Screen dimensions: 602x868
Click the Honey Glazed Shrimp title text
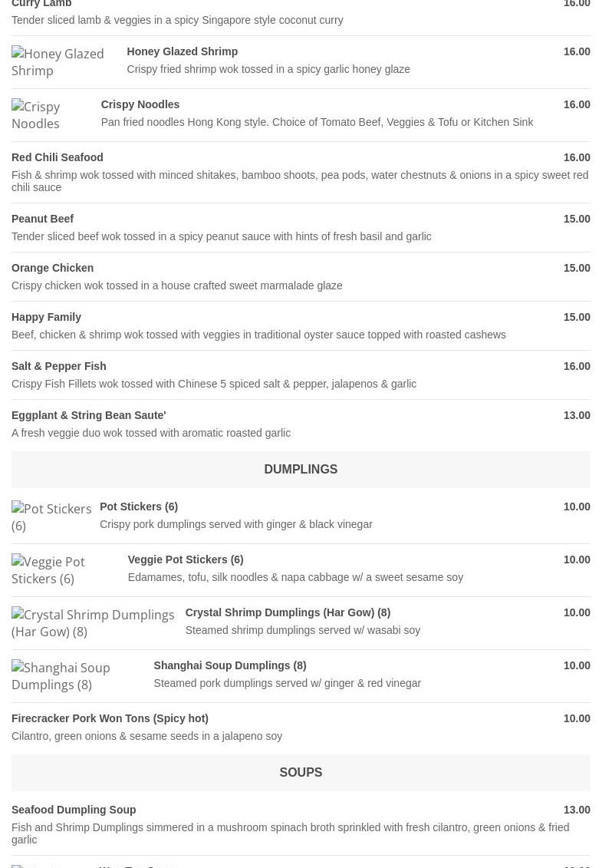tap(183, 51)
